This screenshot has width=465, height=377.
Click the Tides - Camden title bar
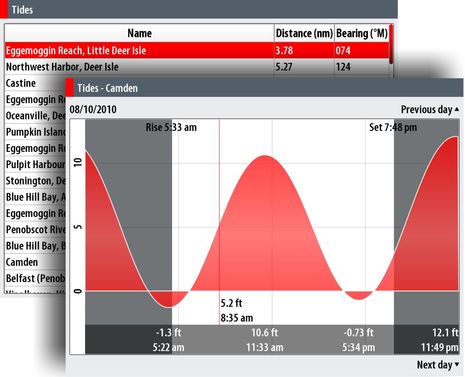(x=265, y=88)
